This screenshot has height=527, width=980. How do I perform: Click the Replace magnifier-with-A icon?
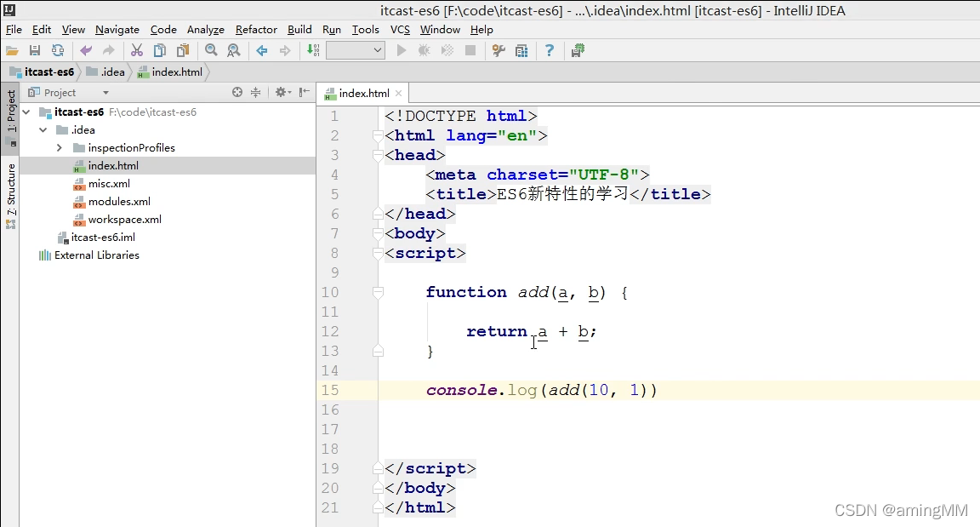click(234, 50)
